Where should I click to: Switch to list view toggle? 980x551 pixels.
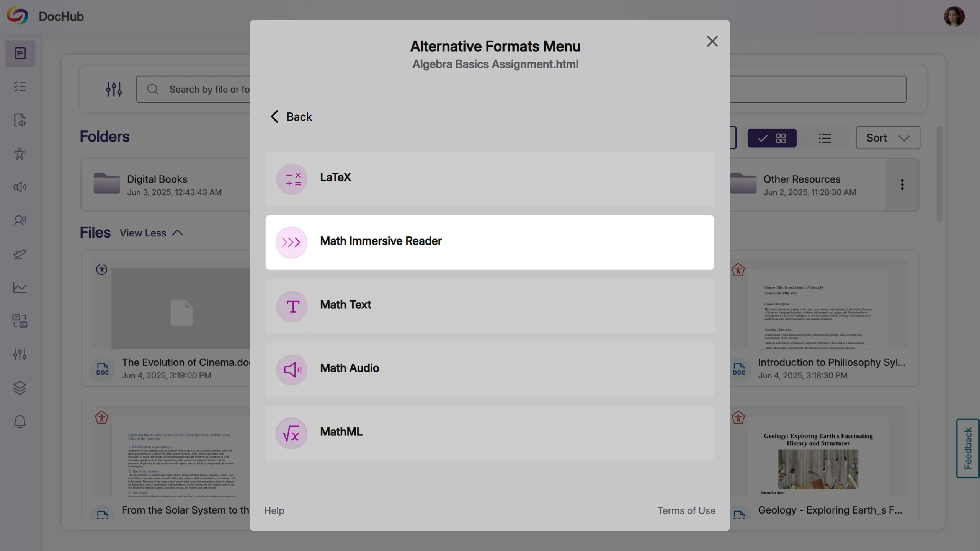click(x=825, y=138)
